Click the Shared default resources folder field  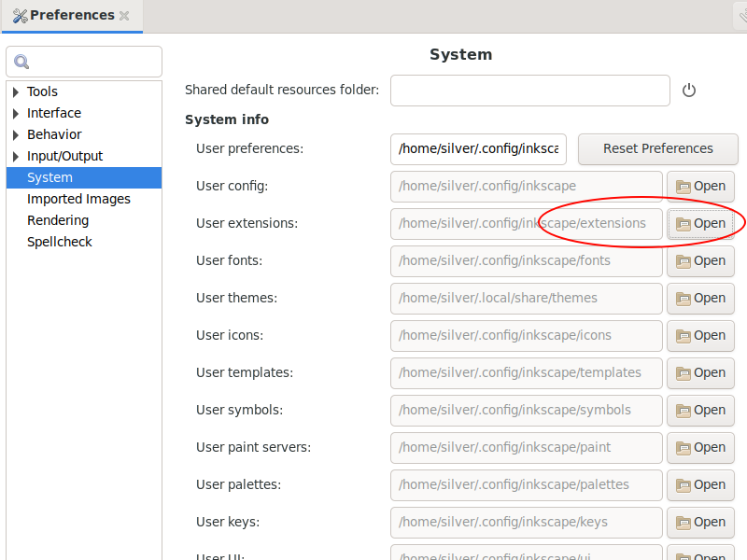pyautogui.click(x=530, y=91)
